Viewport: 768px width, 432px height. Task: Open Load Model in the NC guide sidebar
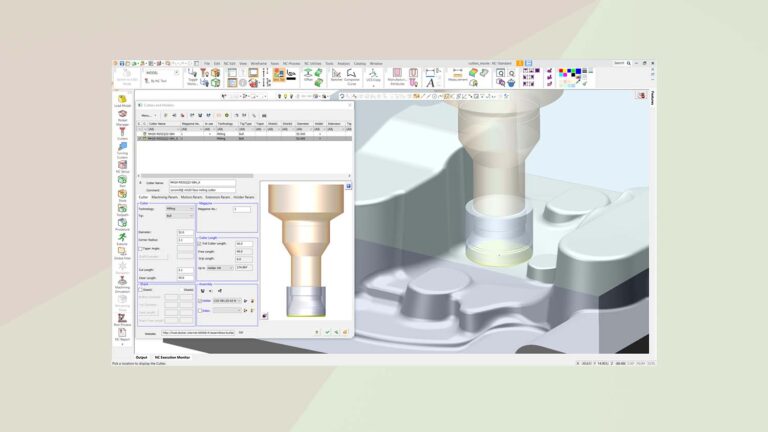pyautogui.click(x=122, y=101)
